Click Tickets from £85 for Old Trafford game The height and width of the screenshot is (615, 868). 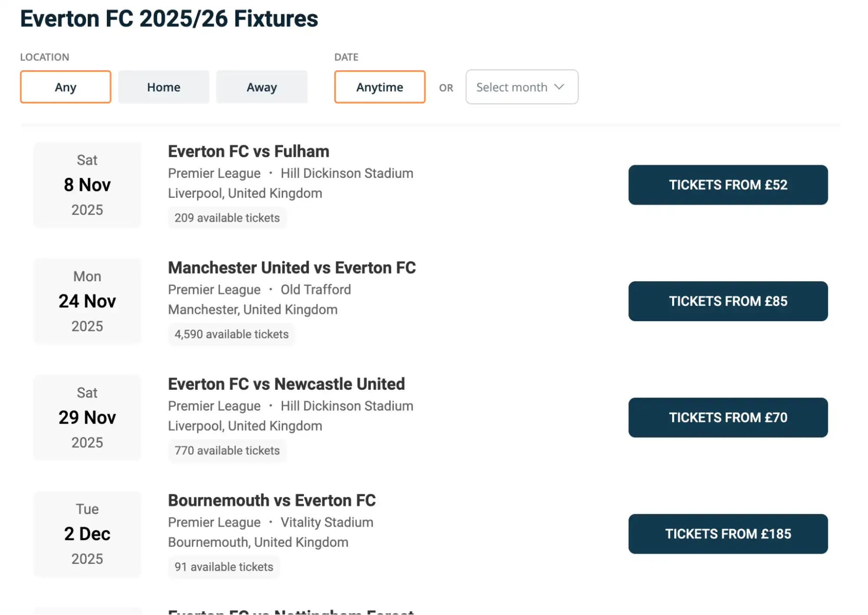[x=727, y=301]
